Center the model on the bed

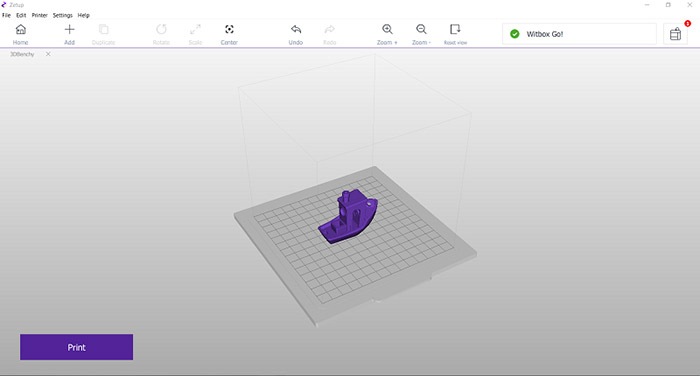(229, 29)
